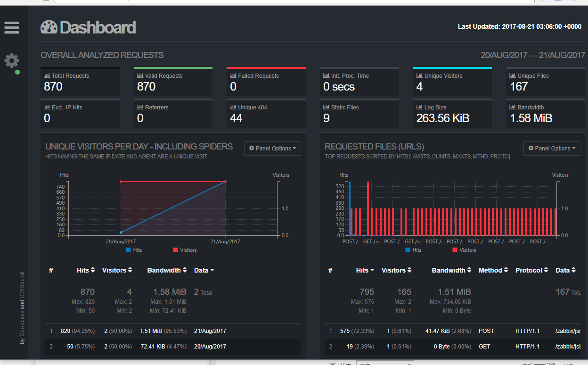Click the Bandwidth stat chart icon
This screenshot has width=588, height=365.
pos(513,107)
